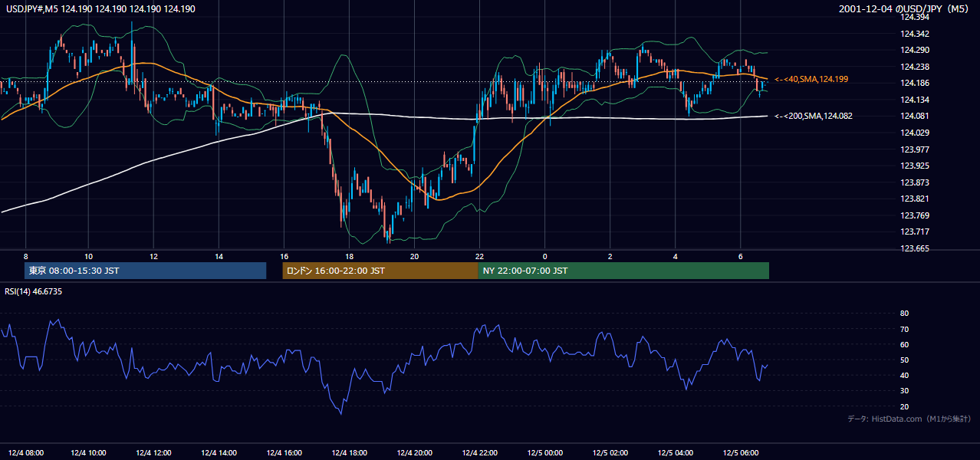This screenshot has width=980, height=460.
Task: Click hour tick 12 under price chart
Action: 154,256
